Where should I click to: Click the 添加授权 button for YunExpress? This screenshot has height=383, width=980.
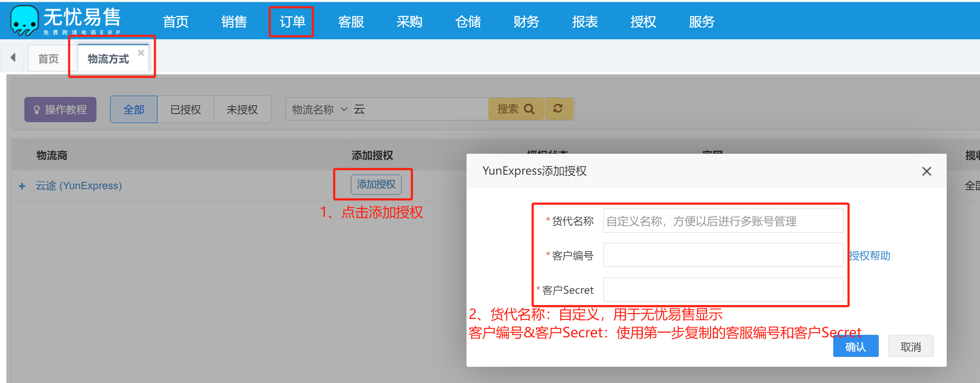click(x=376, y=184)
